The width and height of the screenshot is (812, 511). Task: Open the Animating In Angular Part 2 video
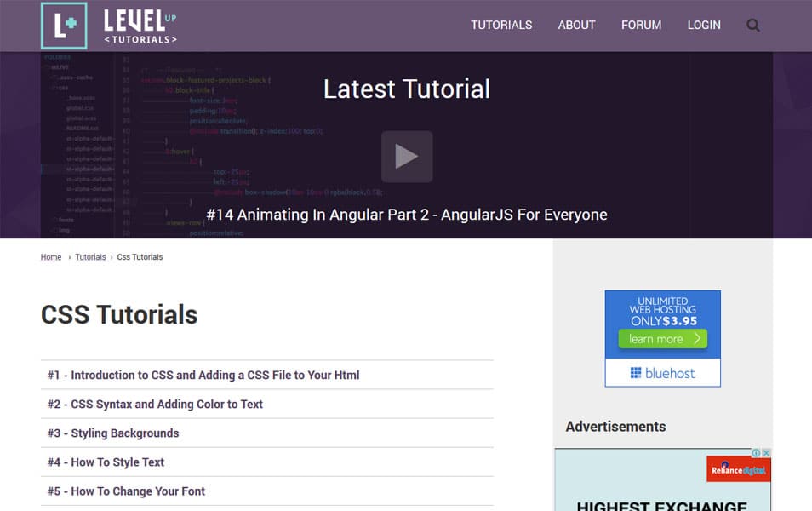pos(406,215)
